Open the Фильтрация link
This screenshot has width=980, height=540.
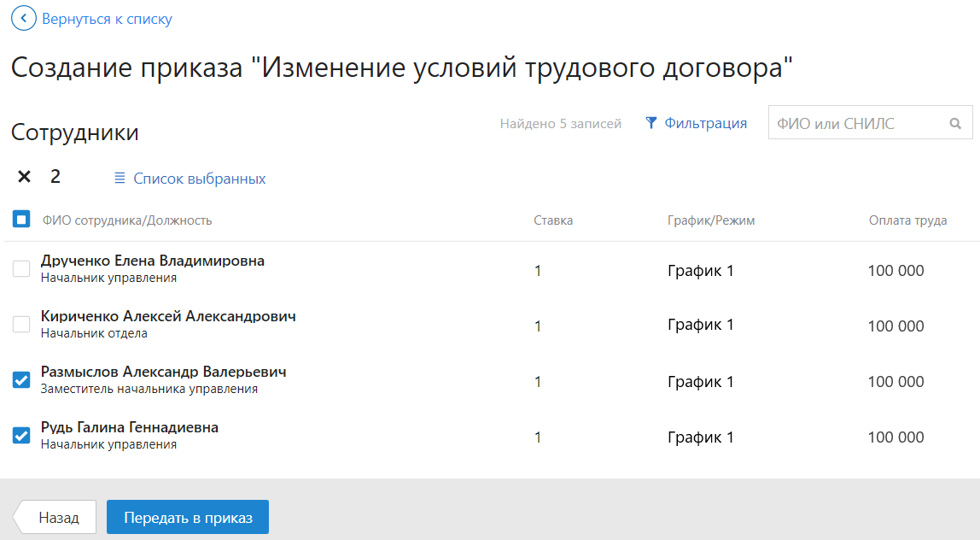point(706,123)
